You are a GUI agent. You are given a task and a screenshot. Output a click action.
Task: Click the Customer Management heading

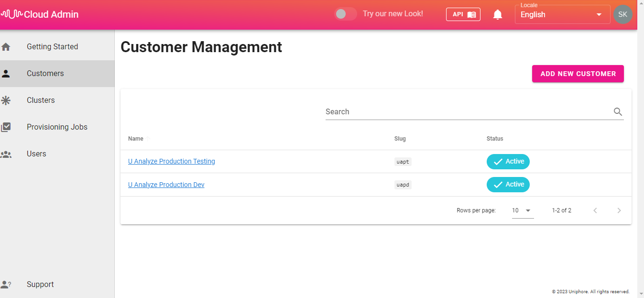(201, 47)
